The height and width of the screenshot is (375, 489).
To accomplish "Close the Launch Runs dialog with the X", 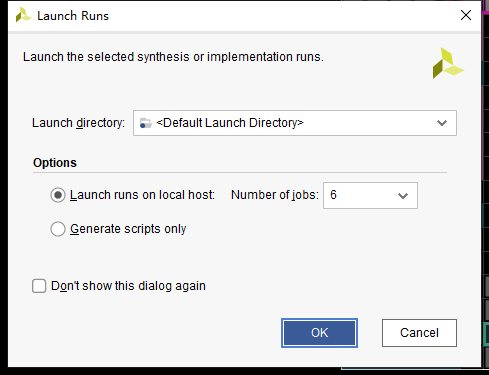I will point(466,15).
